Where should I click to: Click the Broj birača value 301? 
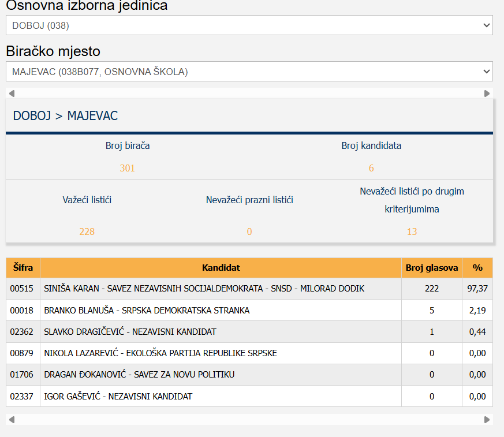click(x=127, y=169)
